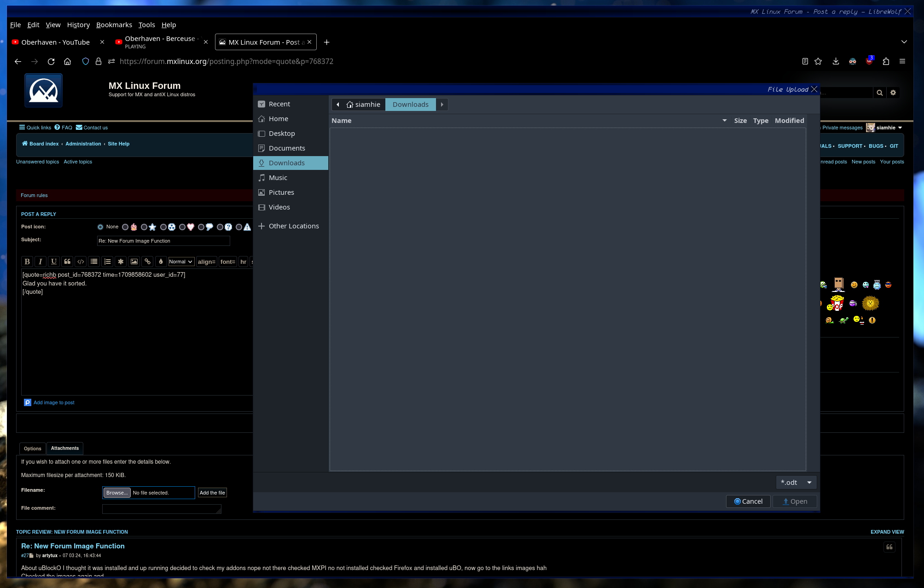Switch to the Options tab below the editor
This screenshot has height=588, width=924.
33,448
